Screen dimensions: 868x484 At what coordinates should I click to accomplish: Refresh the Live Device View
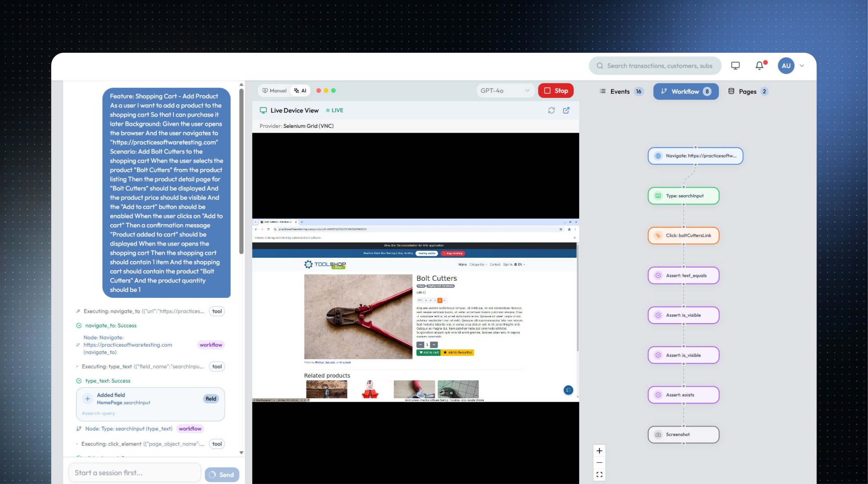coord(551,110)
